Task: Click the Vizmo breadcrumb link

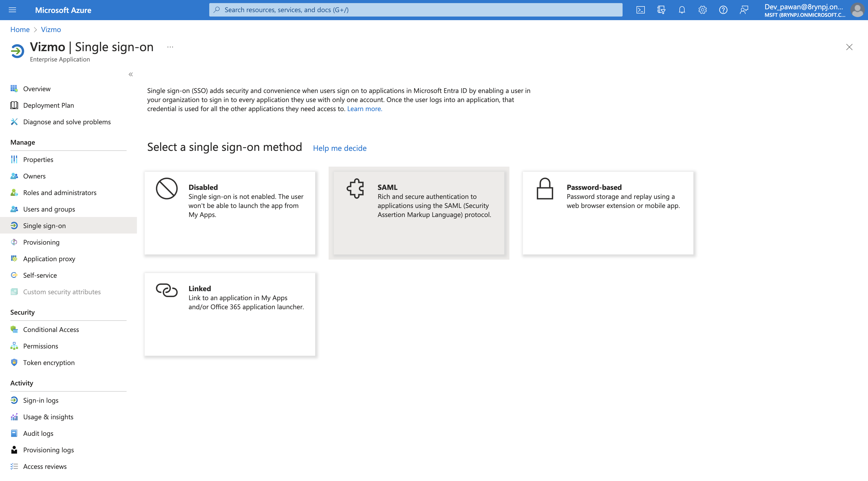Action: [51, 30]
